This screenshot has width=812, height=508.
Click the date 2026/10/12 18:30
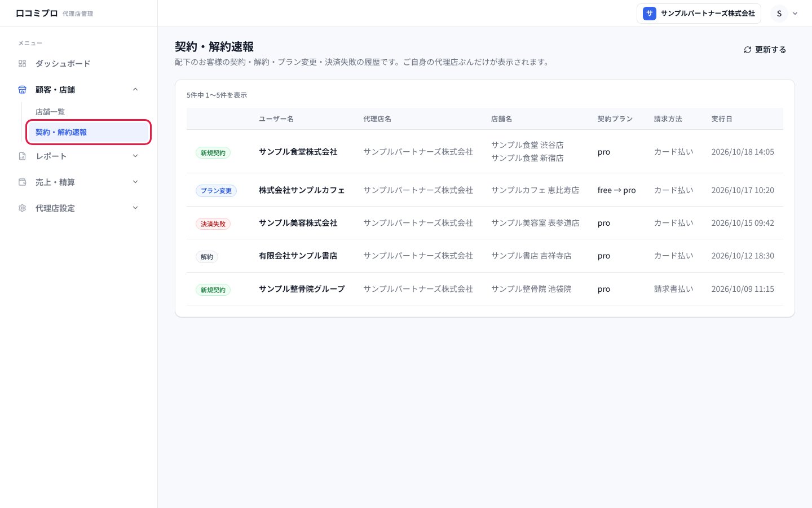(743, 256)
